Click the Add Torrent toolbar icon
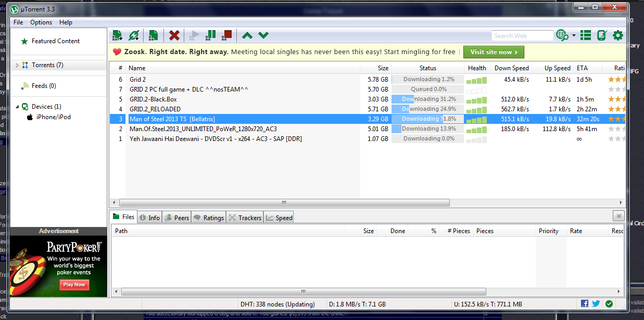This screenshot has height=320, width=644. coord(117,35)
